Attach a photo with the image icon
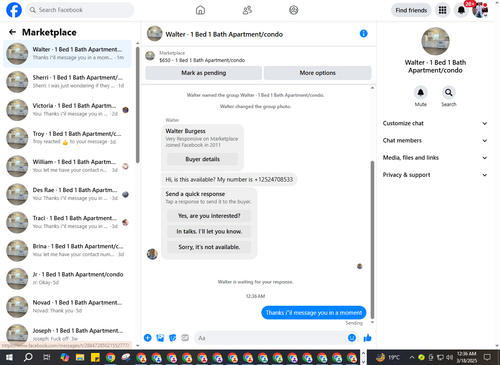 pyautogui.click(x=160, y=338)
